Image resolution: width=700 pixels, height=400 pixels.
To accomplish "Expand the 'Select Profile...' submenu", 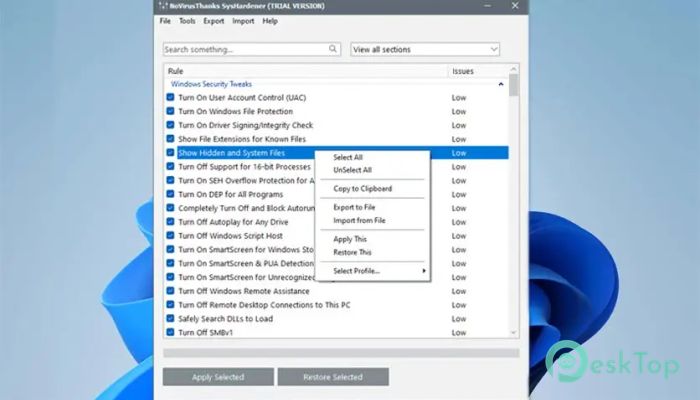I will point(373,271).
